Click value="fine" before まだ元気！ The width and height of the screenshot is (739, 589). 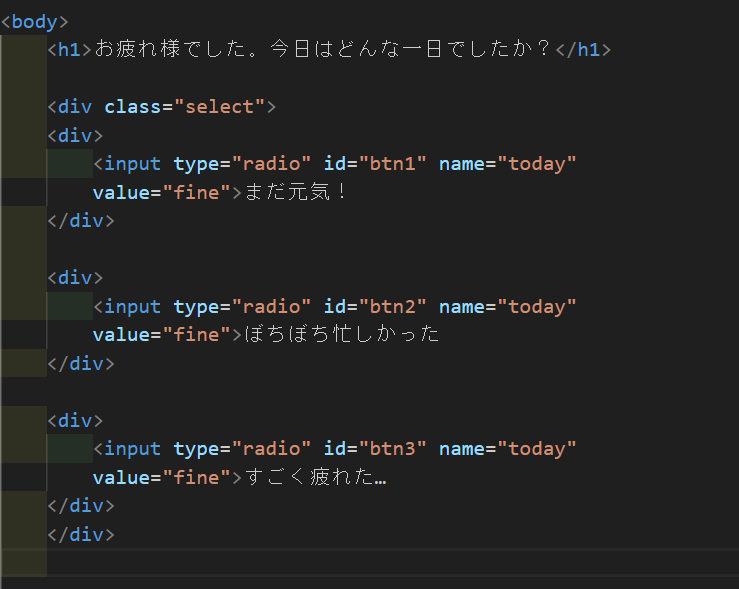click(x=162, y=193)
